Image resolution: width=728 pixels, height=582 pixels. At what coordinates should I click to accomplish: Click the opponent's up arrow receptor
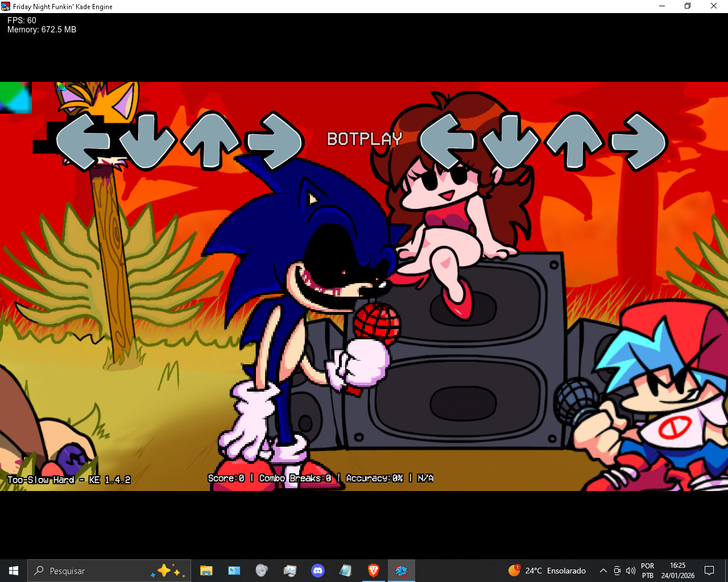coord(211,140)
